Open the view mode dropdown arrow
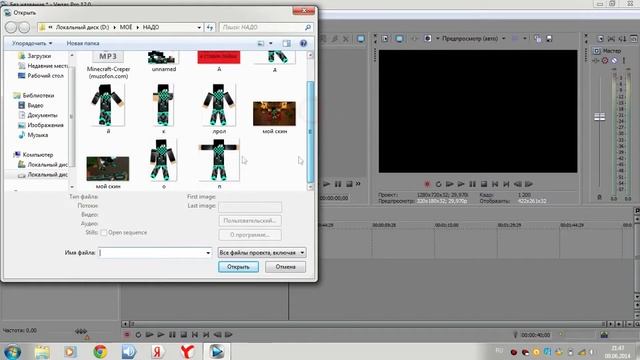This screenshot has width=640, height=360. click(271, 43)
